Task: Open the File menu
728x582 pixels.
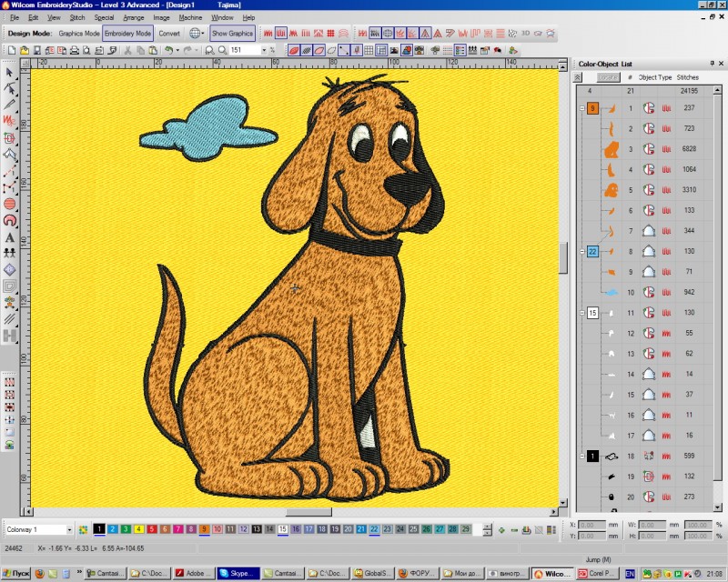Action: pyautogui.click(x=15, y=17)
